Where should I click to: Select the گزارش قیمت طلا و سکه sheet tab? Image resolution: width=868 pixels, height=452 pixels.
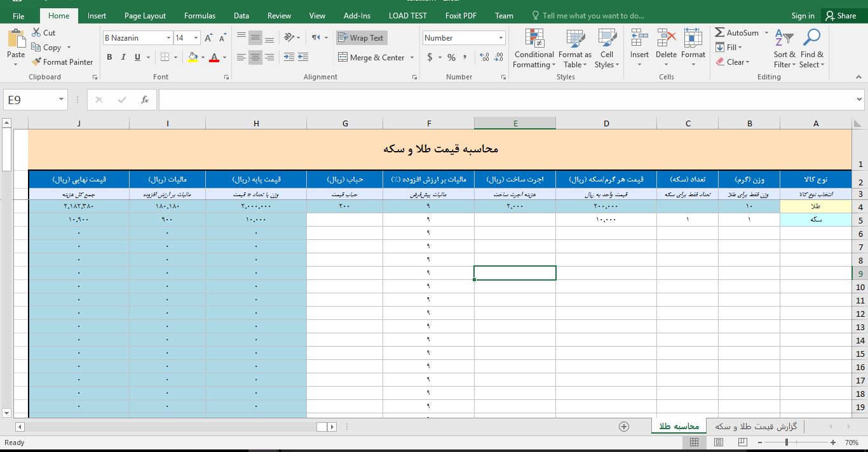756,426
